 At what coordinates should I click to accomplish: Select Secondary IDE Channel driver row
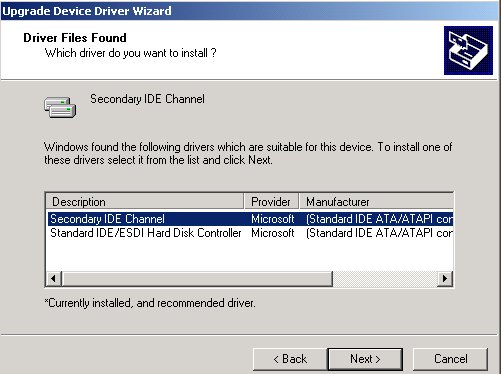(x=250, y=219)
